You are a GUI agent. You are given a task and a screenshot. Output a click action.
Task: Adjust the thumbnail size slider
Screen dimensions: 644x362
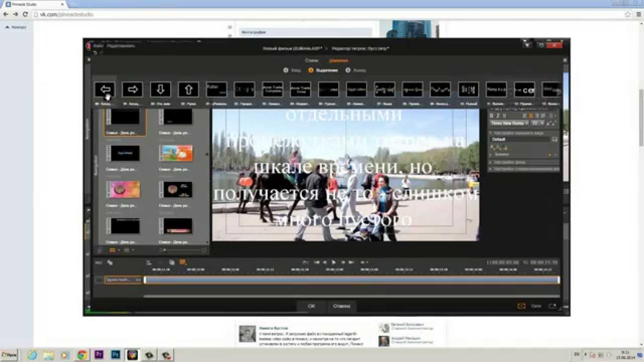(182, 250)
